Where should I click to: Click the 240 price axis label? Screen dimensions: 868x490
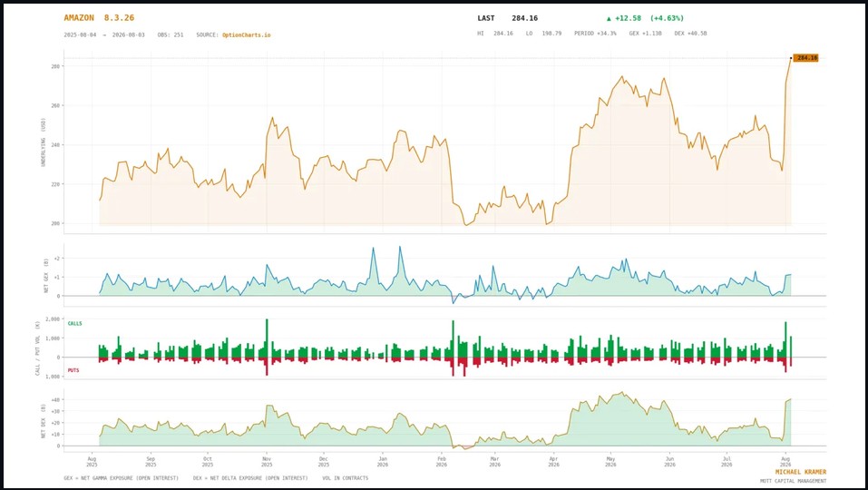[54, 145]
